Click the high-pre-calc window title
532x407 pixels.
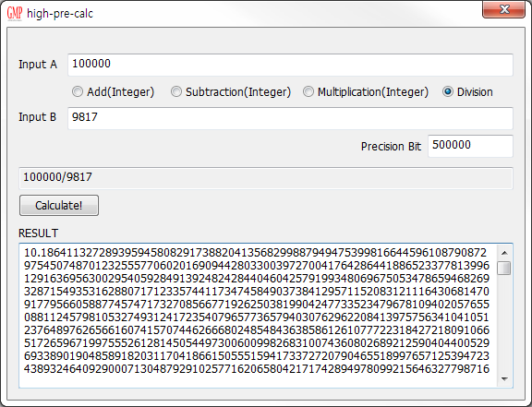coord(60,14)
